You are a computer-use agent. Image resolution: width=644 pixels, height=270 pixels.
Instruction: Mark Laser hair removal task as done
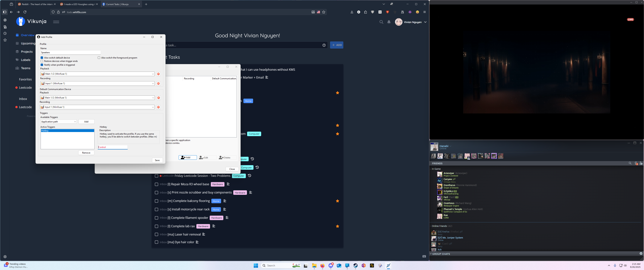pyautogui.click(x=157, y=234)
